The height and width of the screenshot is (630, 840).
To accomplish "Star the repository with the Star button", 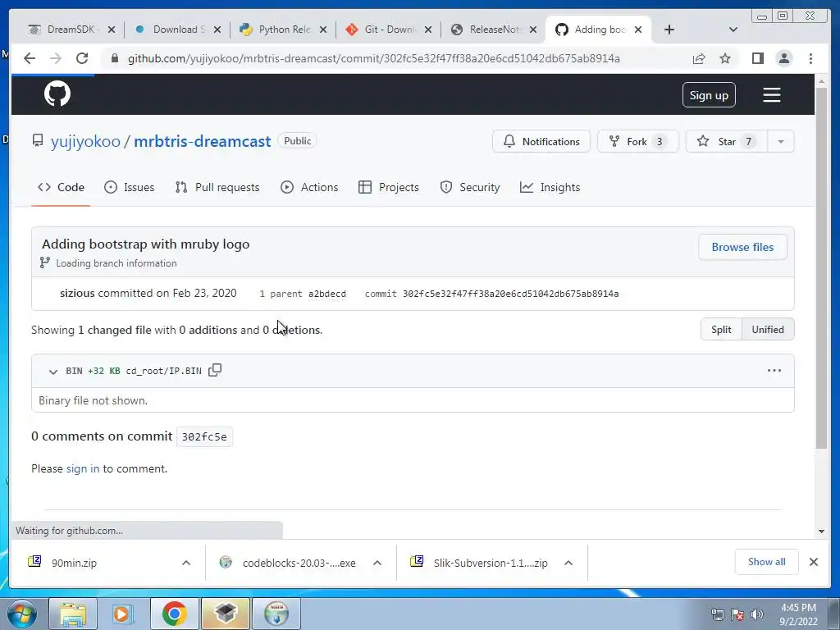I will click(727, 141).
